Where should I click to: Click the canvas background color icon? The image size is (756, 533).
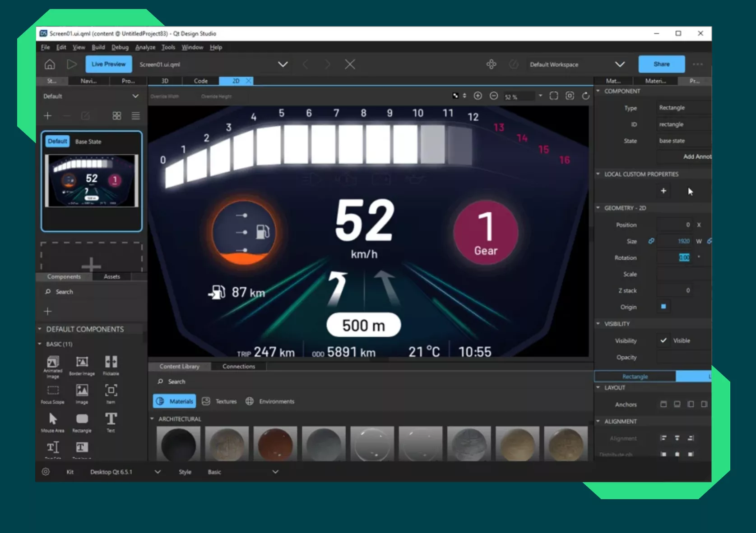click(455, 96)
